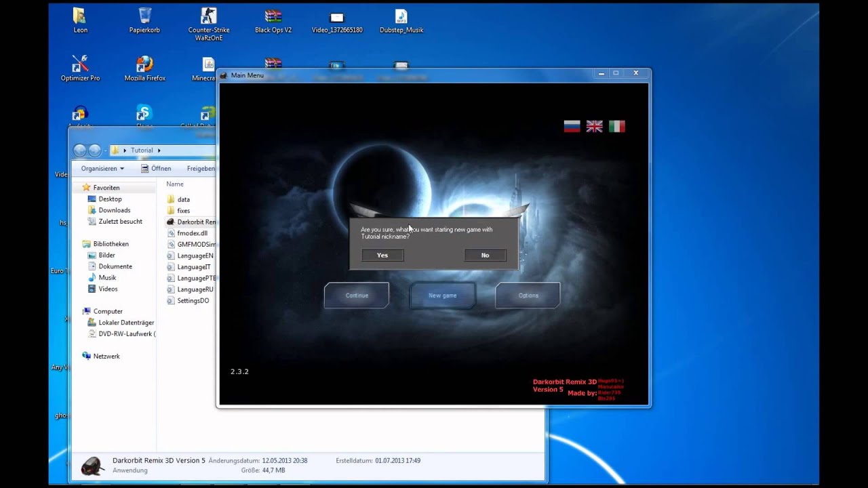Select the Russian flag language icon

tap(572, 126)
